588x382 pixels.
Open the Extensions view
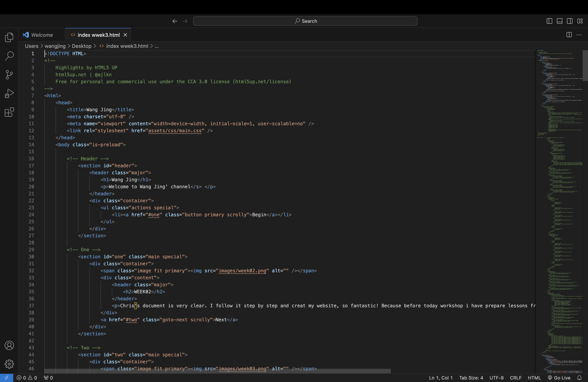point(9,112)
